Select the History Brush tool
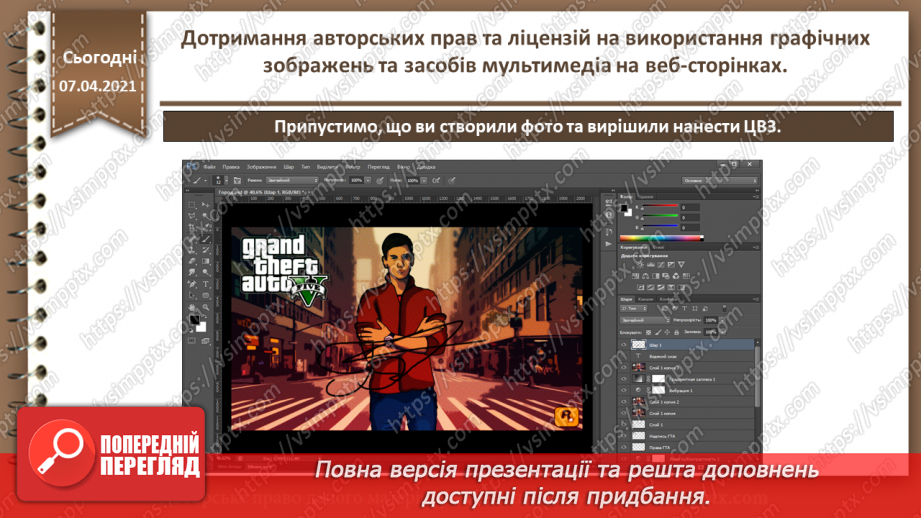Image resolution: width=921 pixels, height=518 pixels. tap(206, 250)
